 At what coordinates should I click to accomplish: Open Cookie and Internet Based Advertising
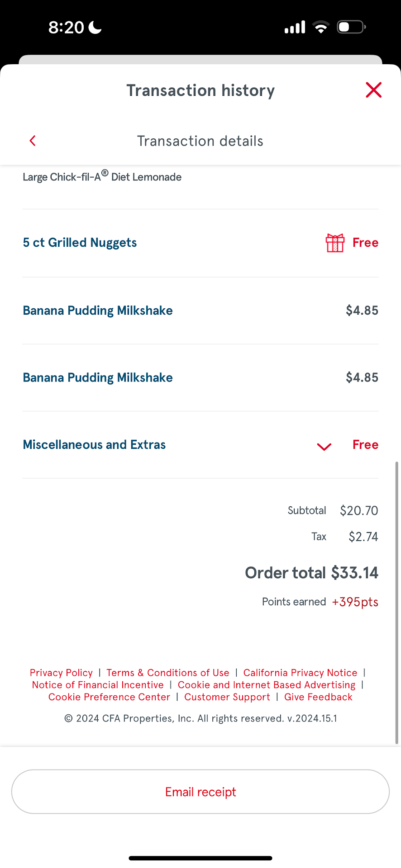point(267,685)
